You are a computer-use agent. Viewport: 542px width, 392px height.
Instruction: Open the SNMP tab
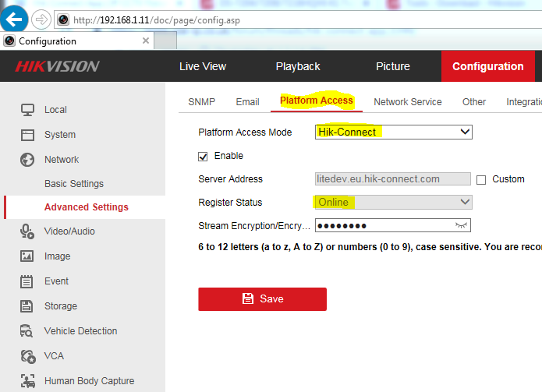point(201,102)
